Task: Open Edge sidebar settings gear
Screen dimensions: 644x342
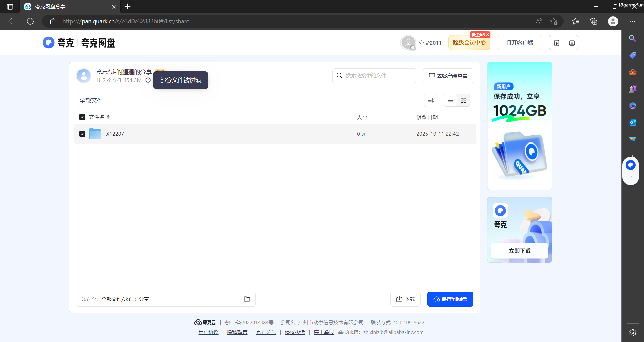Action: tap(632, 333)
